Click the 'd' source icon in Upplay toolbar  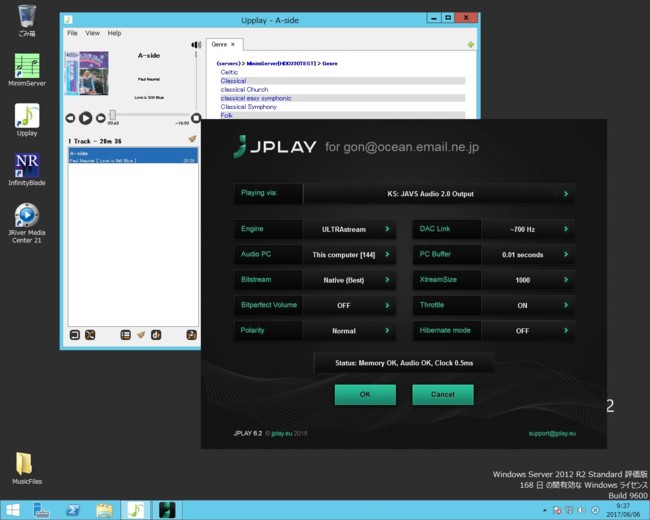coord(156,335)
